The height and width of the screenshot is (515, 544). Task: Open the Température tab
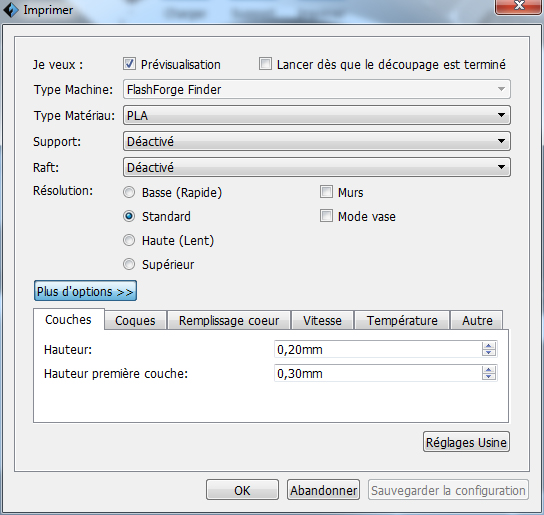[x=402, y=320]
